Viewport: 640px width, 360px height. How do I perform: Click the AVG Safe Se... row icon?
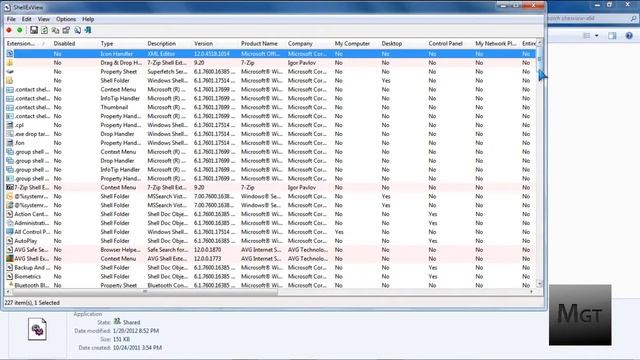(10, 250)
